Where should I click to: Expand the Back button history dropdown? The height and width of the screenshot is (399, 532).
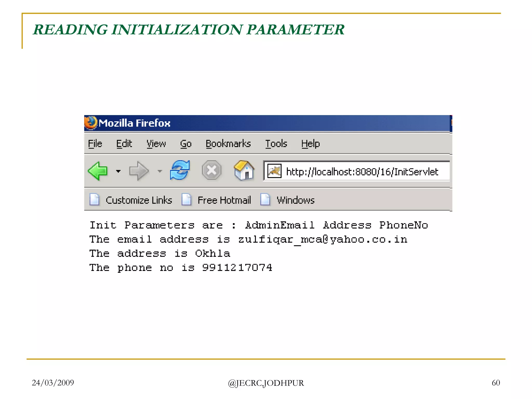coord(118,171)
